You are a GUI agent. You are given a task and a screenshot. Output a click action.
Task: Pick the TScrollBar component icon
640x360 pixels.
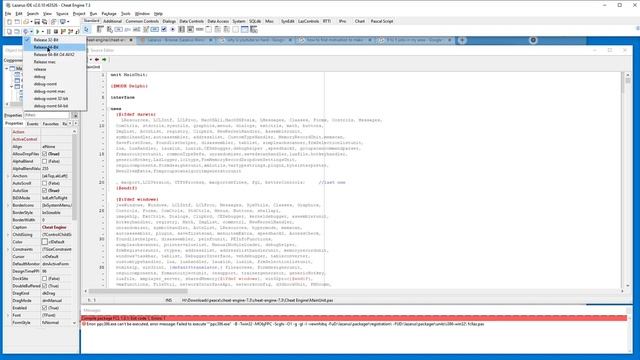200,29
